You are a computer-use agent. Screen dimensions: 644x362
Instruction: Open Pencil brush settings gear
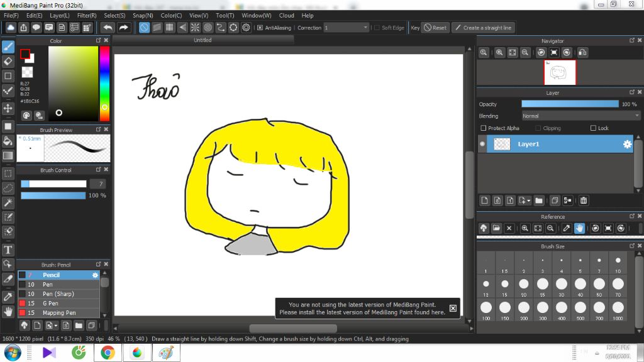tap(96, 275)
